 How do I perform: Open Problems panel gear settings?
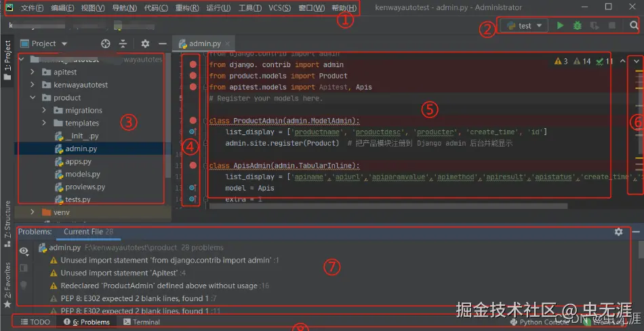(x=618, y=232)
